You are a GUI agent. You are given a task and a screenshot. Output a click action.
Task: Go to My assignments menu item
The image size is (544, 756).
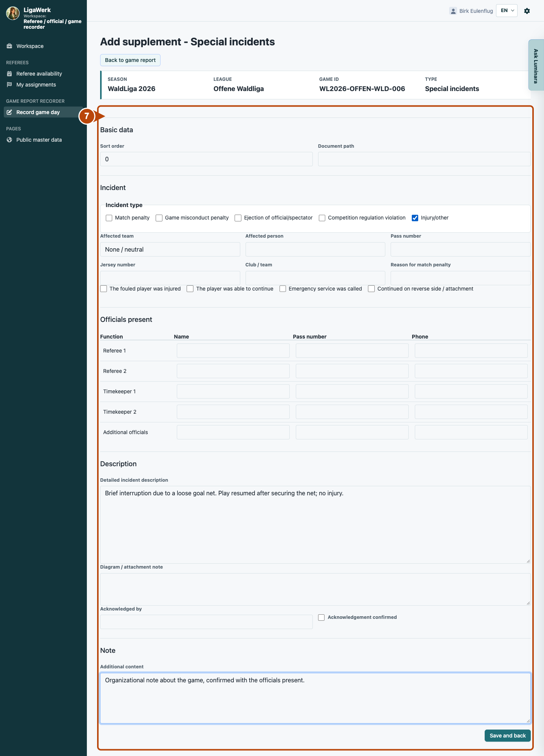click(x=36, y=85)
